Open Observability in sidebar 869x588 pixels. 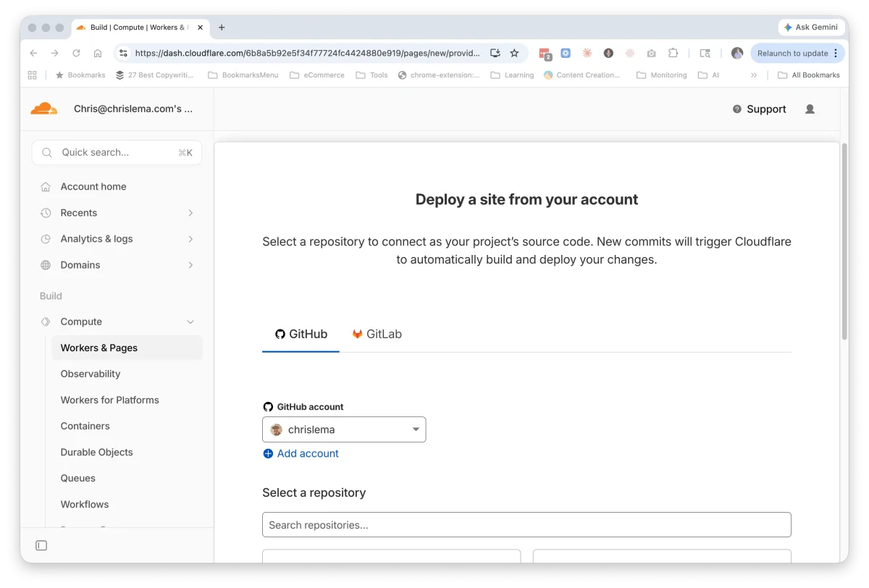[91, 374]
